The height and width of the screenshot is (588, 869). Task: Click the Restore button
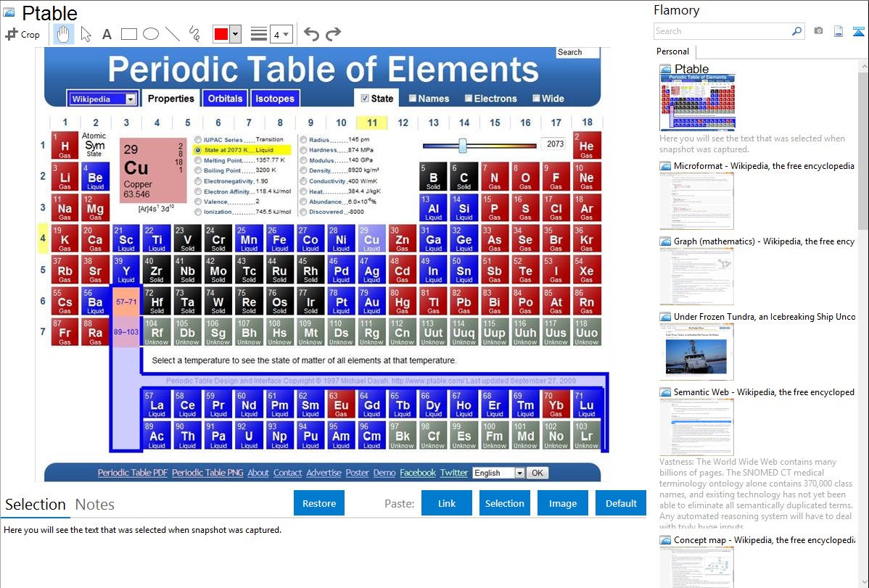[319, 503]
